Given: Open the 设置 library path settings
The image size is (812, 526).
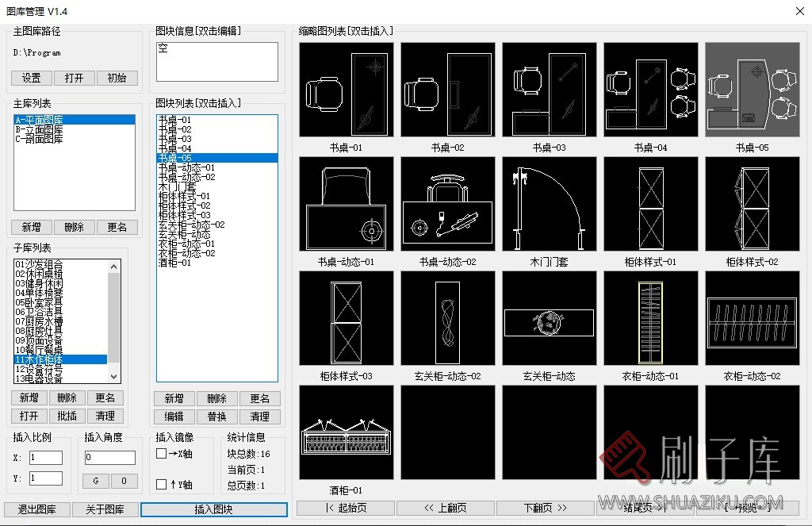Looking at the screenshot, I should (x=31, y=78).
